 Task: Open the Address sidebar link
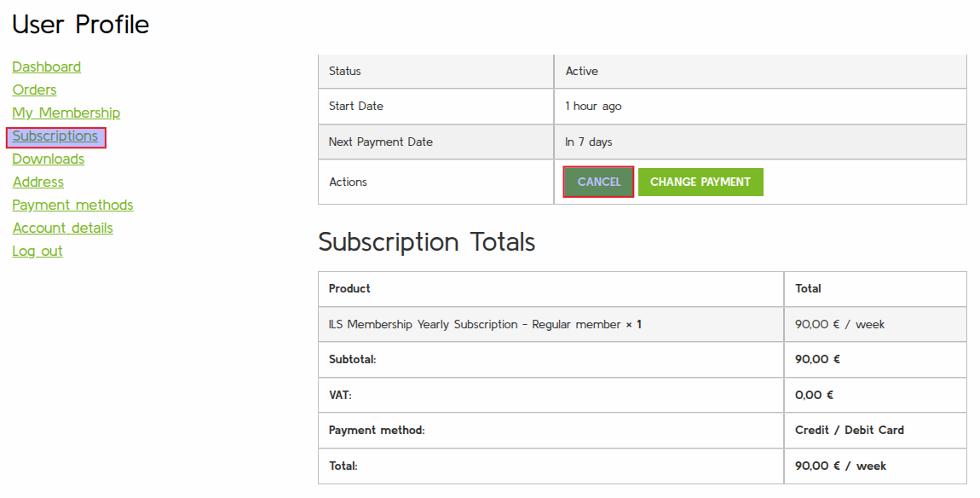click(37, 182)
